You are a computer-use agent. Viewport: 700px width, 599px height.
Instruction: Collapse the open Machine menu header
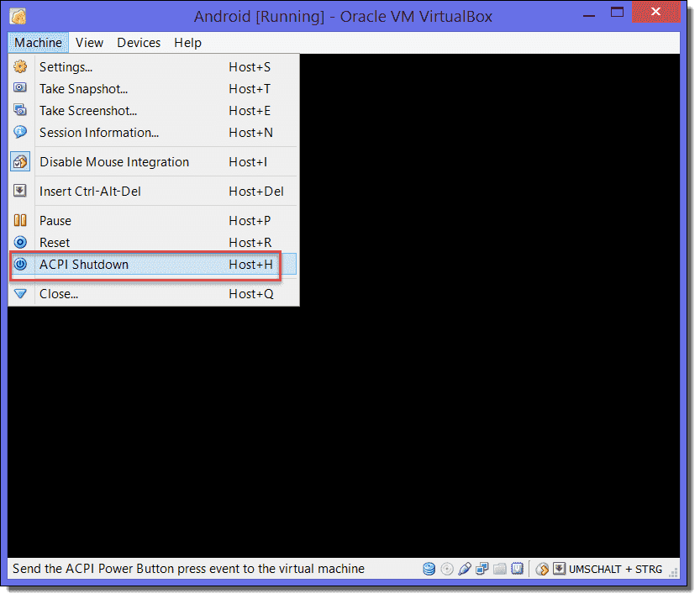point(39,43)
